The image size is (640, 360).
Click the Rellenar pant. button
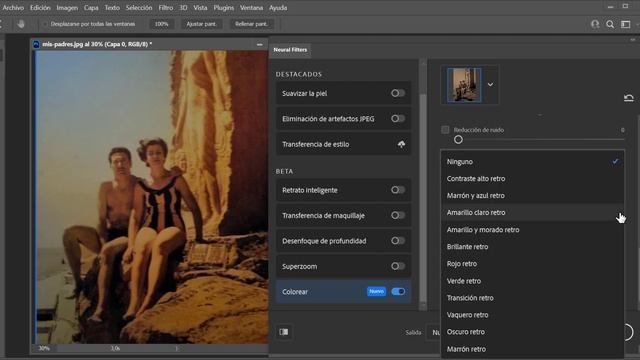pyautogui.click(x=251, y=24)
